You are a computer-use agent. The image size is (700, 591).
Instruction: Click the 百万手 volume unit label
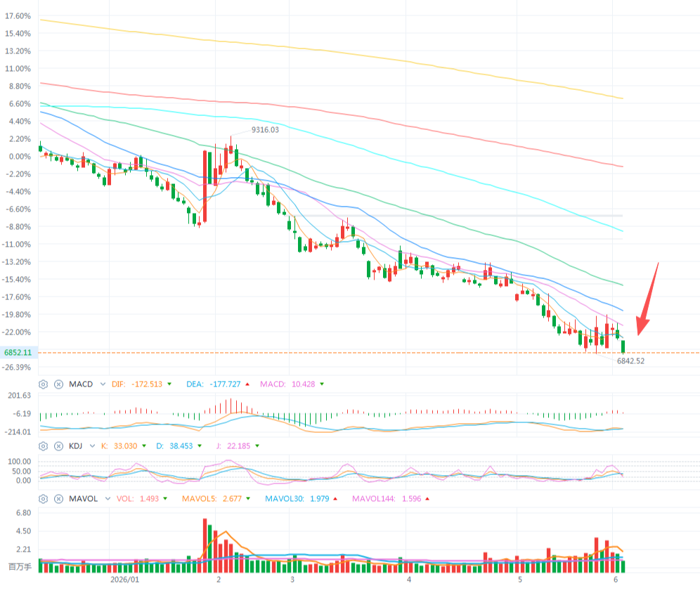coord(20,567)
